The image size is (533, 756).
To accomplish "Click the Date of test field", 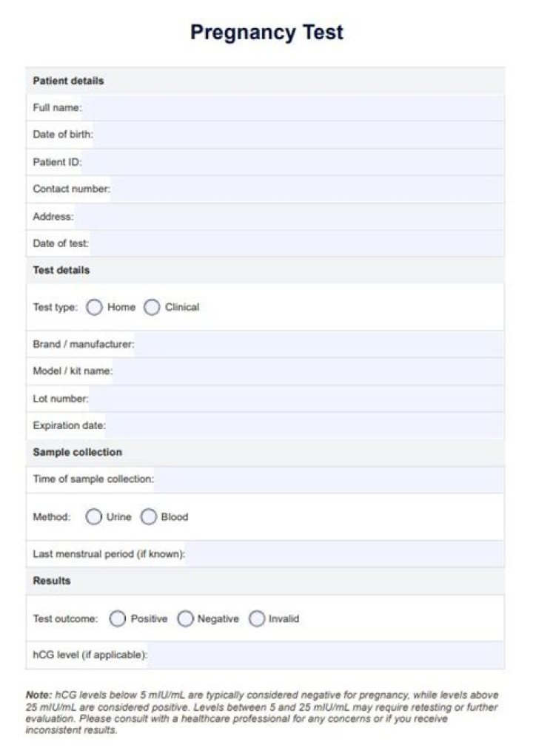I will (297, 243).
